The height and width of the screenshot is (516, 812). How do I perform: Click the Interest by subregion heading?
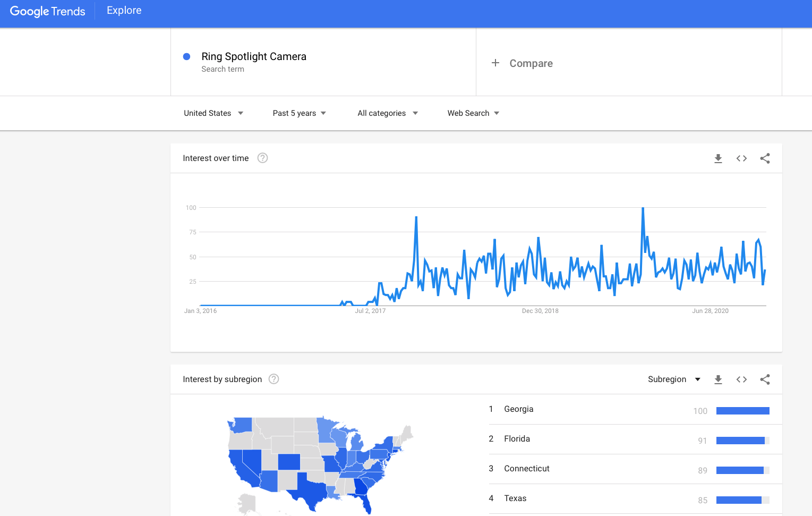tap(222, 379)
